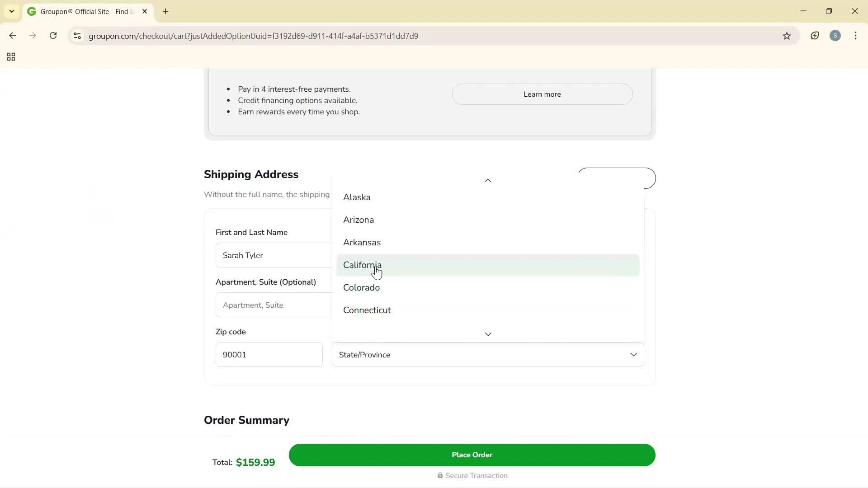
Task: Click the Place Order button
Action: [x=472, y=455]
